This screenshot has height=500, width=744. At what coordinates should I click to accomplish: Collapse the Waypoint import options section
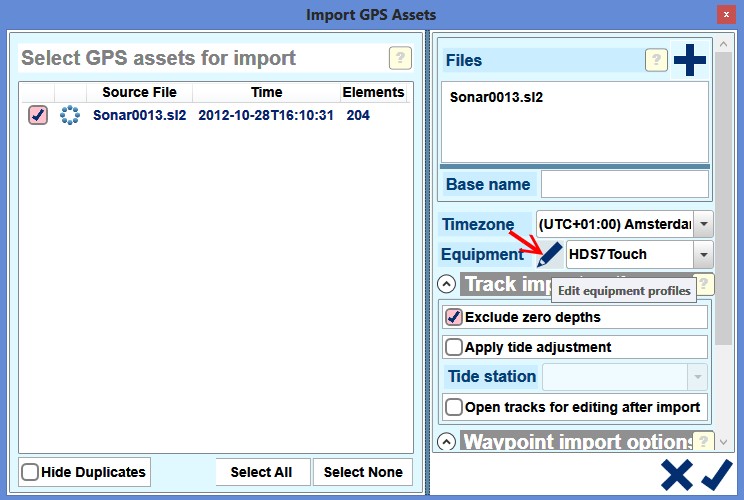click(x=448, y=441)
